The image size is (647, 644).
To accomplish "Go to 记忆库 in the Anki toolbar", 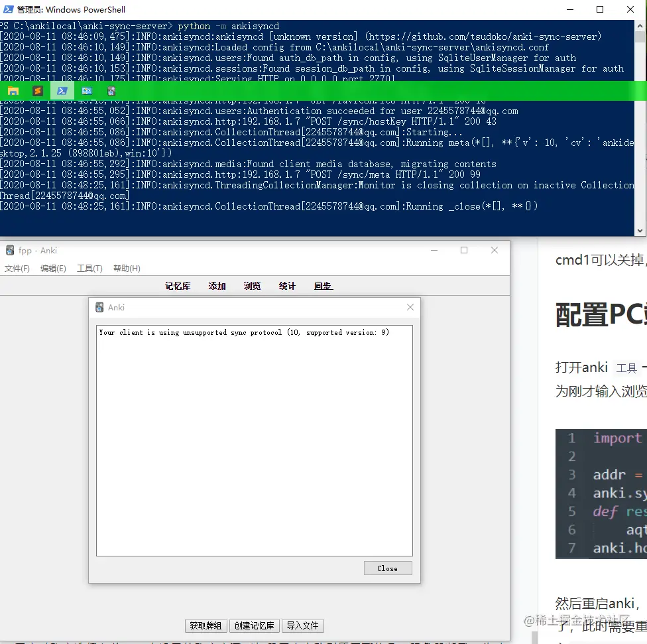I will (178, 286).
